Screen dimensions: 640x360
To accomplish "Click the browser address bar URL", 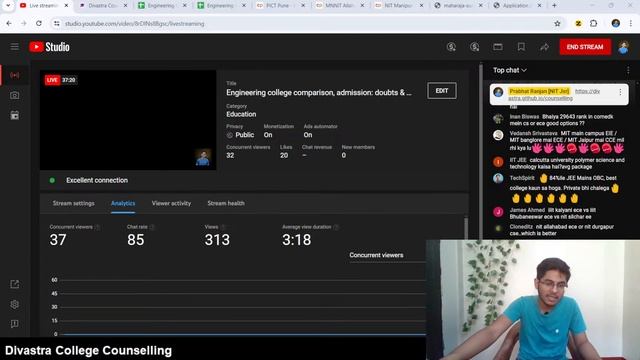I will (135, 24).
